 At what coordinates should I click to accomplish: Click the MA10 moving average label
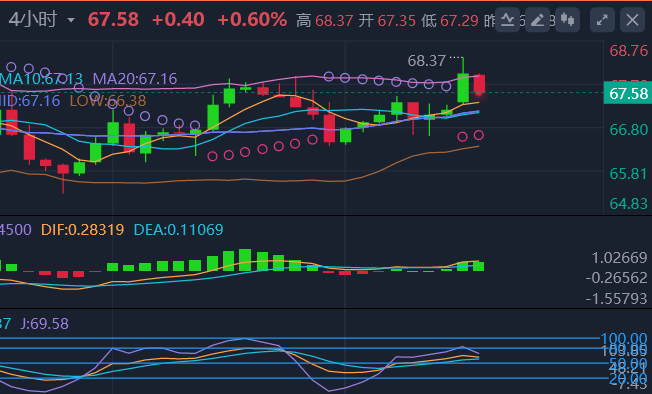[41, 79]
